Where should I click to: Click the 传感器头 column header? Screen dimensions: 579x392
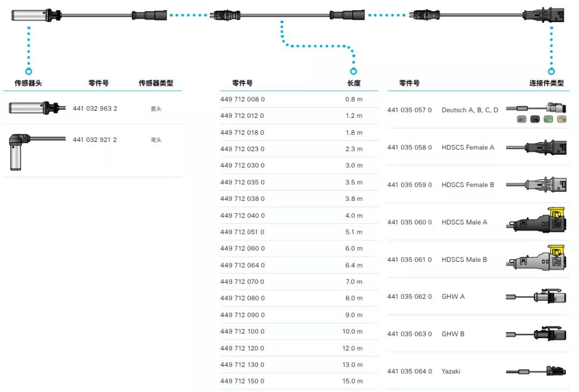28,83
